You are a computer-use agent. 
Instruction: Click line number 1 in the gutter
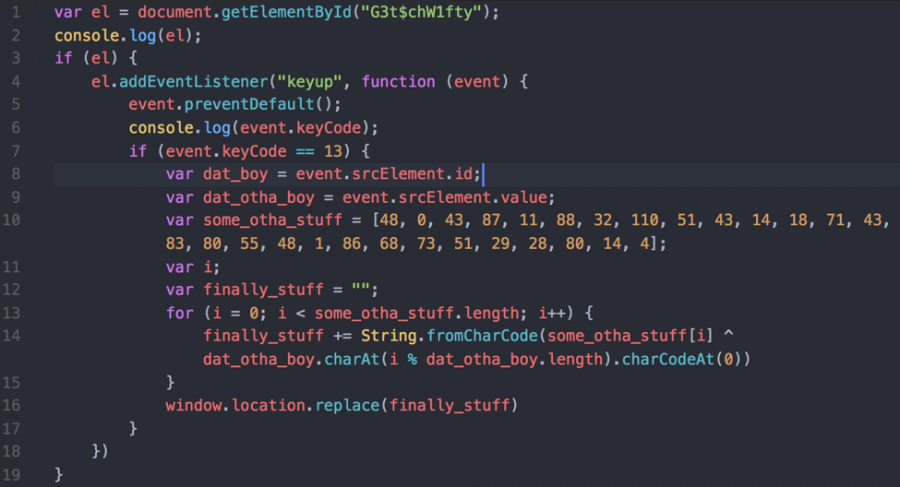click(x=18, y=15)
